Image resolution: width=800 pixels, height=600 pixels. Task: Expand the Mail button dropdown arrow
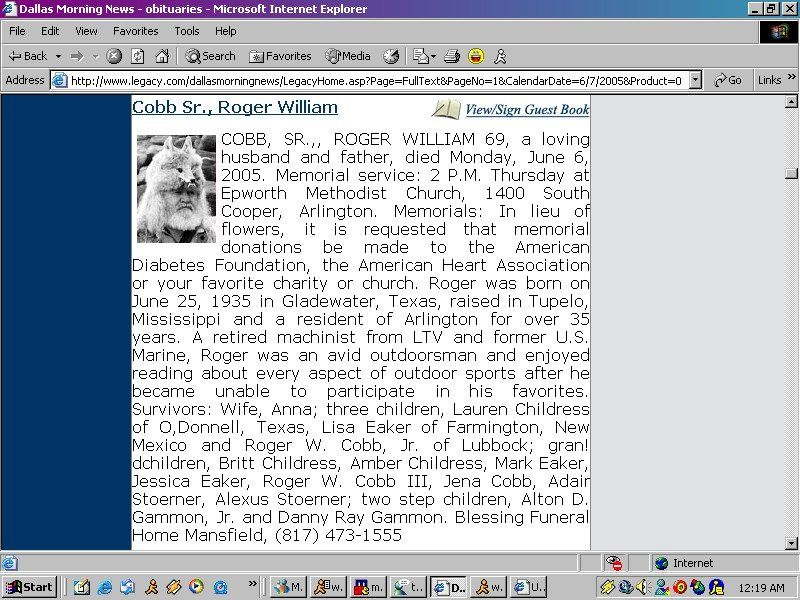coord(434,56)
